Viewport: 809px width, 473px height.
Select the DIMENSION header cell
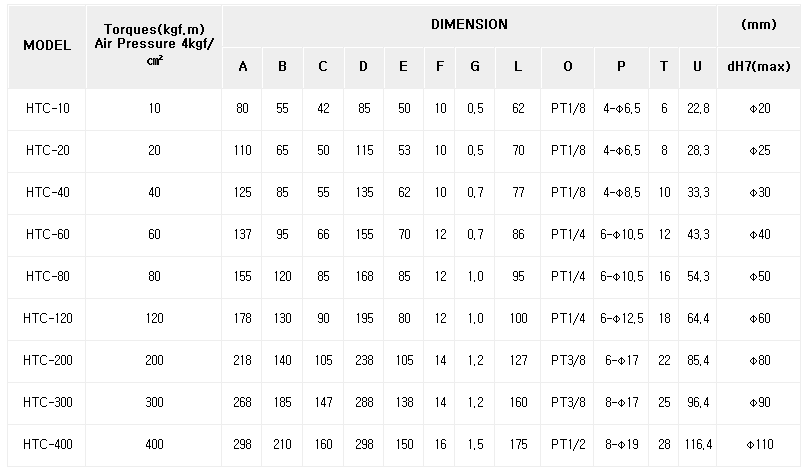[469, 24]
